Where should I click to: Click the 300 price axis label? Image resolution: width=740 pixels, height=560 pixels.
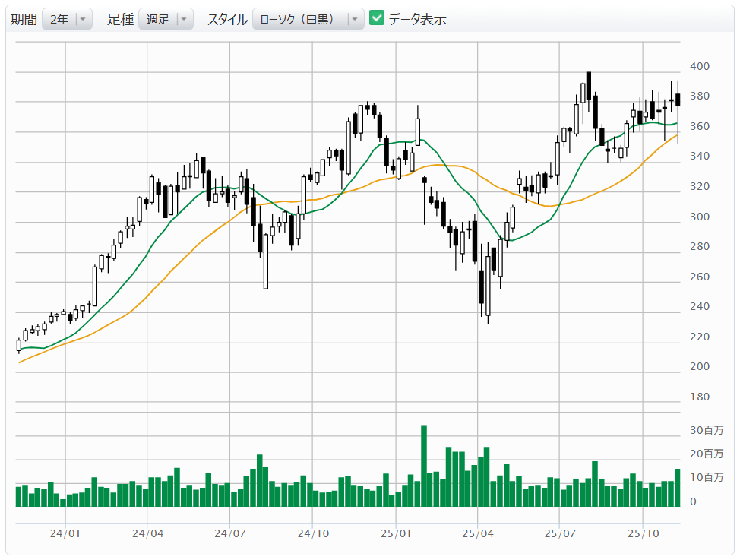click(699, 217)
